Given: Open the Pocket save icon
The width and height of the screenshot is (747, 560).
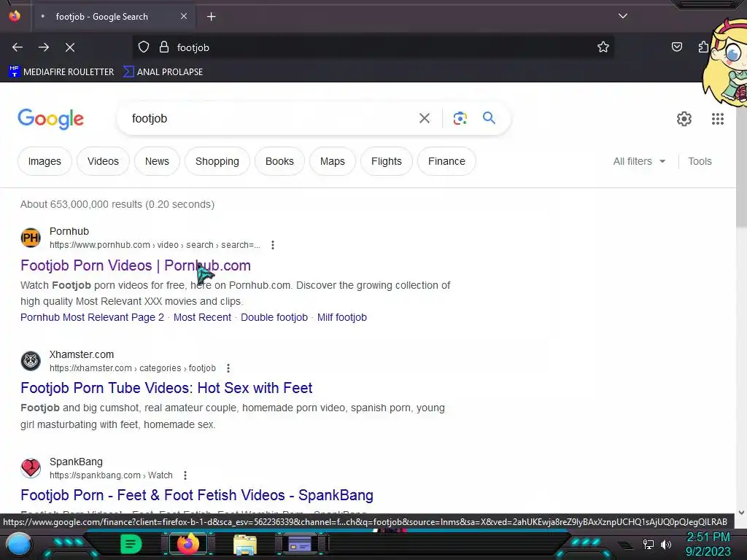Looking at the screenshot, I should (676, 47).
